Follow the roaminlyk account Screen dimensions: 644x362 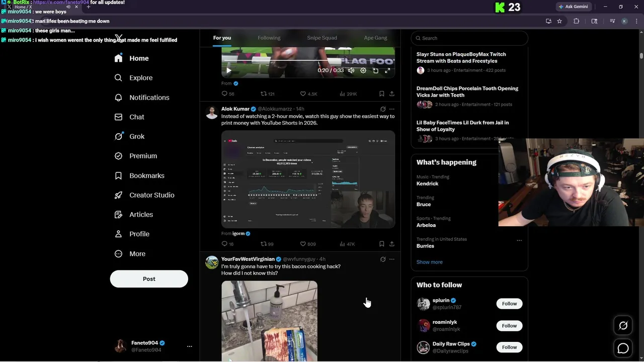click(509, 326)
